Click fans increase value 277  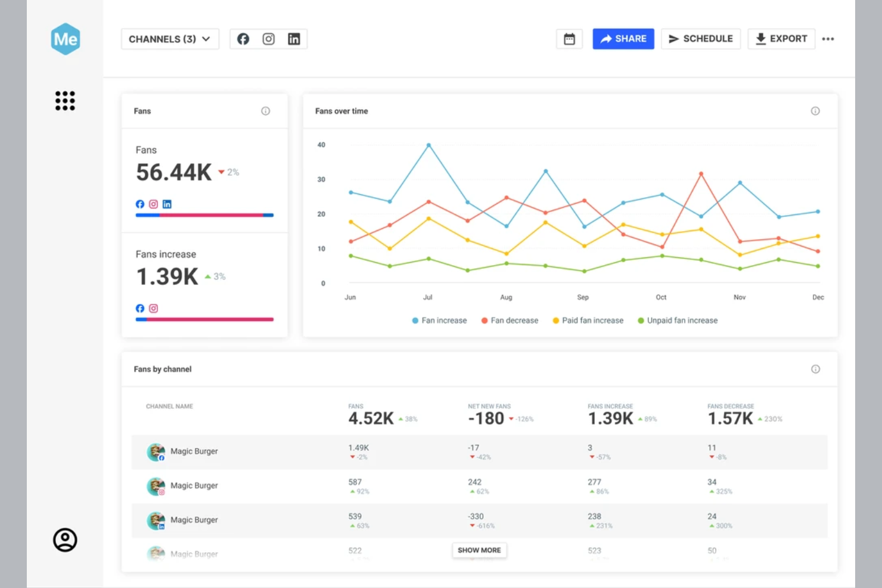(x=594, y=482)
